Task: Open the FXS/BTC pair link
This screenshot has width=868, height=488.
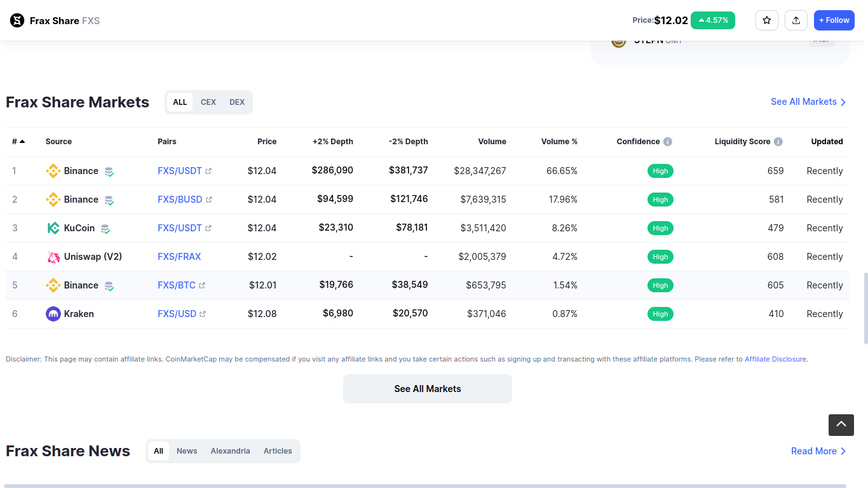Action: point(182,285)
